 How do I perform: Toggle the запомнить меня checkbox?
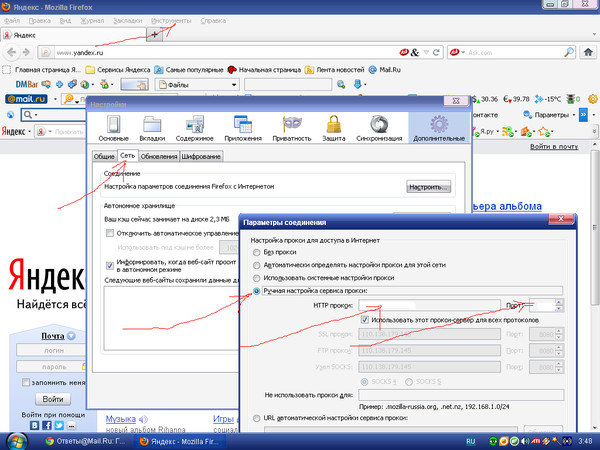pos(26,382)
